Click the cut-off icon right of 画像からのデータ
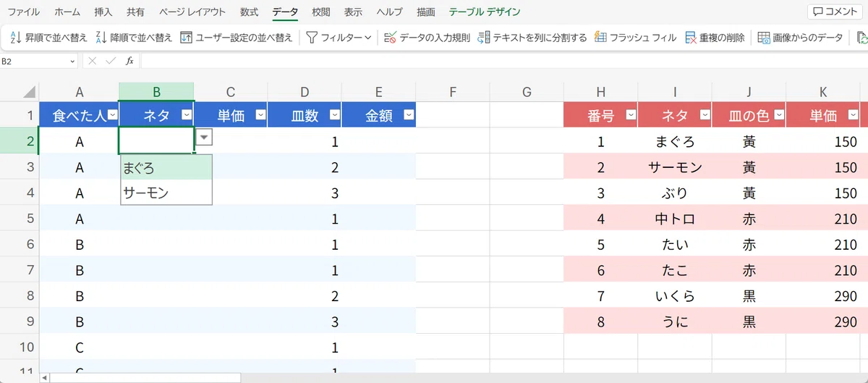 [861, 38]
